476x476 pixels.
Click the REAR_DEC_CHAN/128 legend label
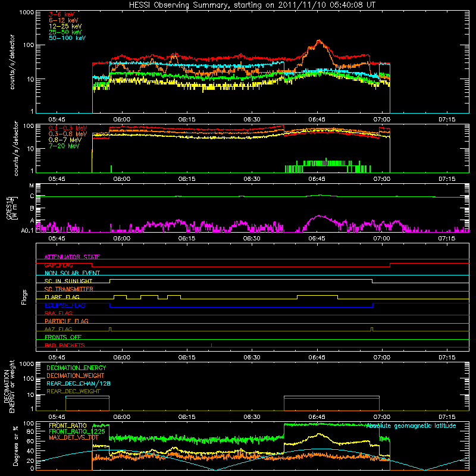(79, 383)
